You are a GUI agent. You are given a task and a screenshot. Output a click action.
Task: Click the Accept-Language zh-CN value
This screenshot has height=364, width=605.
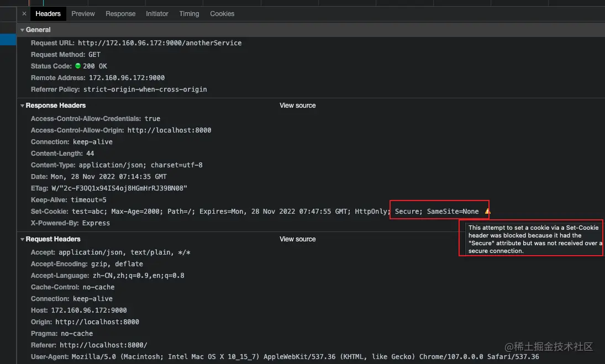pyautogui.click(x=139, y=276)
